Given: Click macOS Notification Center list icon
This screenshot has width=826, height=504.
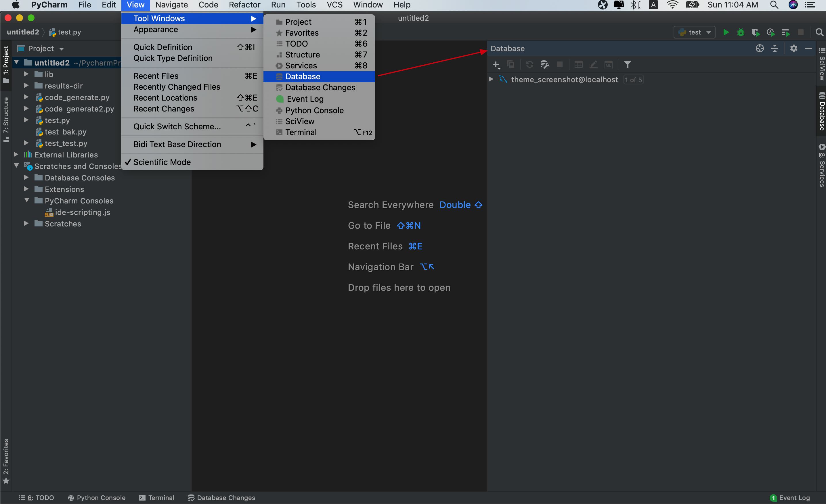Looking at the screenshot, I should [810, 5].
